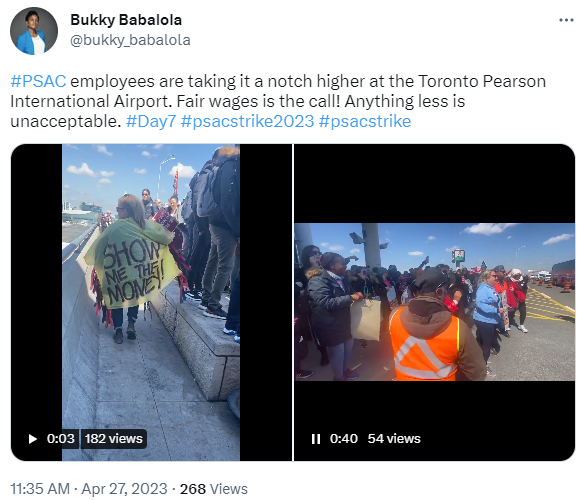
Task: Click the 11:35 AM Apr 27, 2023 timestamp
Action: click(x=89, y=489)
